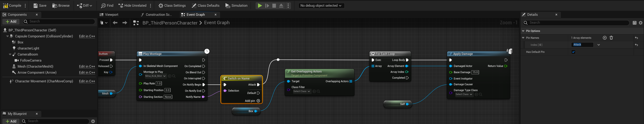
Task: Select the Details panel tab
Action: 532,14
